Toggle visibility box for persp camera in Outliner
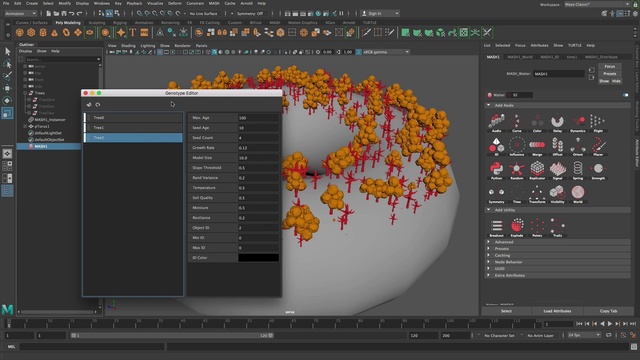640x360 pixels. (x=25, y=66)
